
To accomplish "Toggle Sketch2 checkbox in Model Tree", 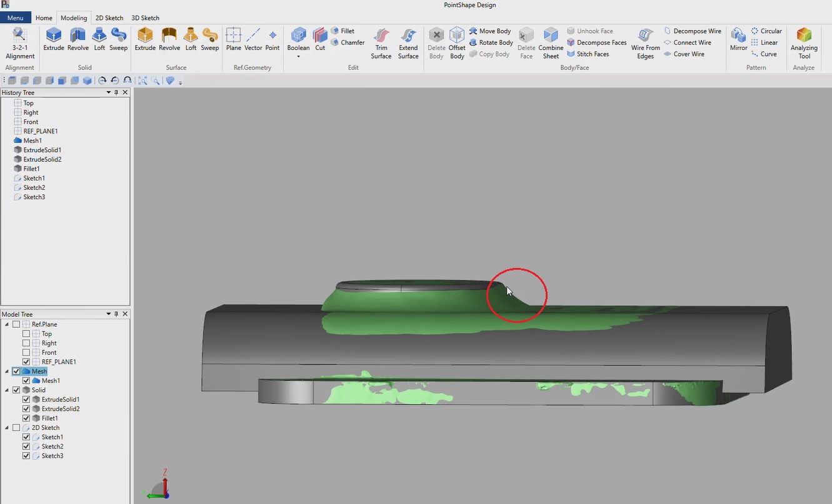I will click(26, 447).
